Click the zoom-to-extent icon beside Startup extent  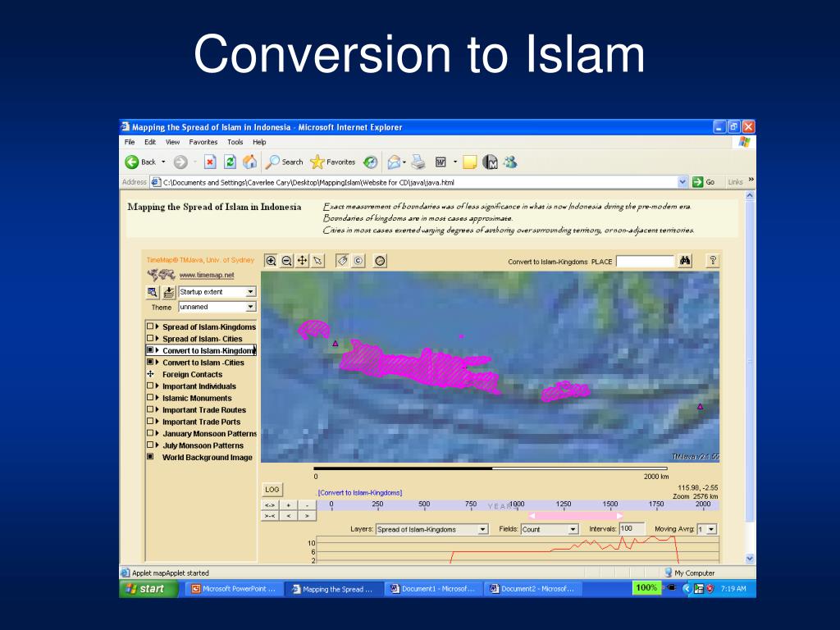coord(153,292)
